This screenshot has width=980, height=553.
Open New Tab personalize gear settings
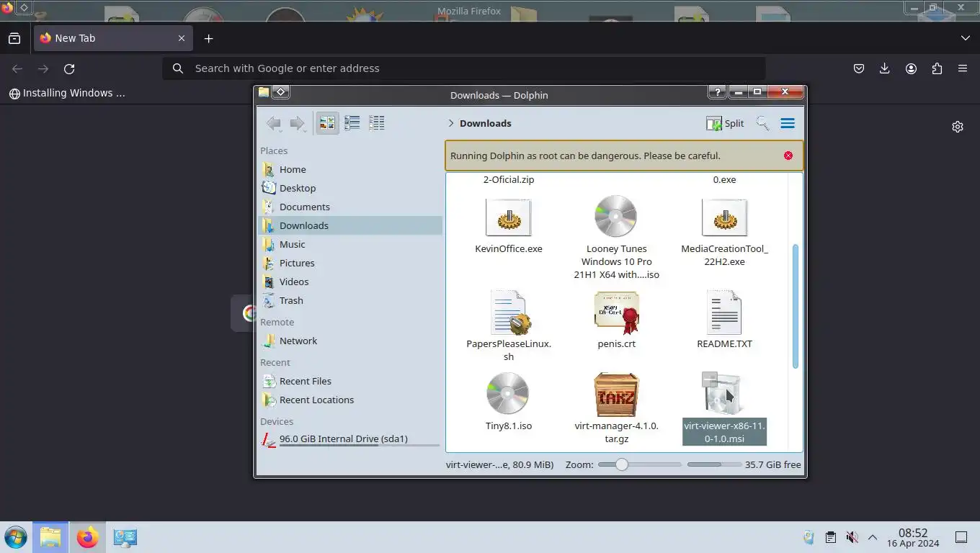pyautogui.click(x=958, y=126)
